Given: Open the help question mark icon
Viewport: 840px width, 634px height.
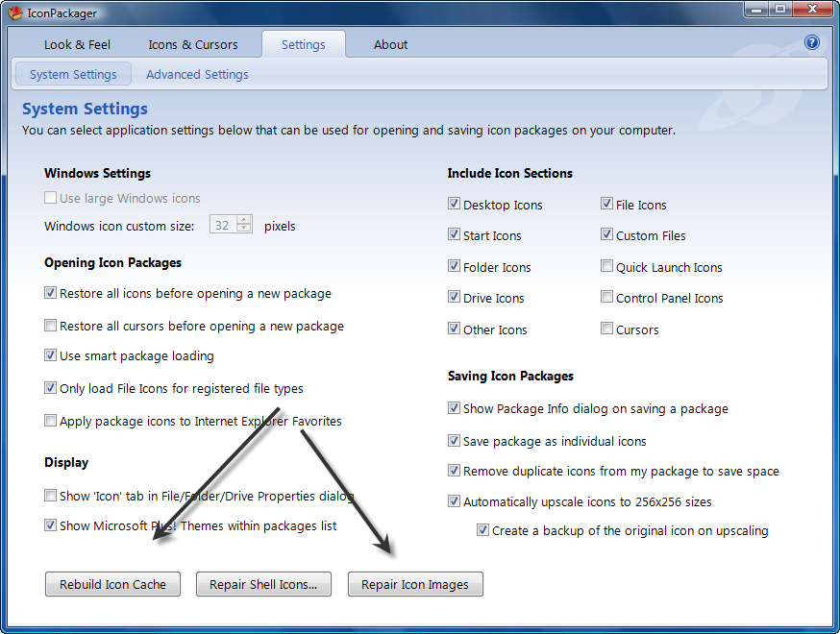Looking at the screenshot, I should [x=811, y=42].
